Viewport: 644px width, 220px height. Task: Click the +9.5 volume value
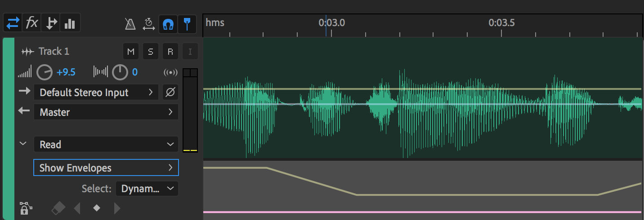[66, 72]
